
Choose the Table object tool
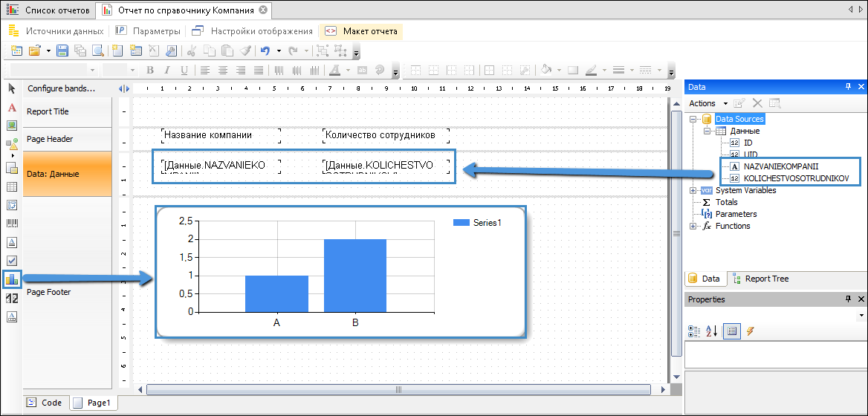[x=11, y=186]
